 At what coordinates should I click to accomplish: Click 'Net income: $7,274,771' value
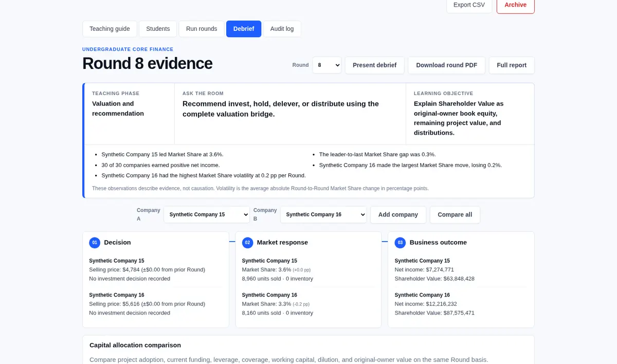click(424, 270)
